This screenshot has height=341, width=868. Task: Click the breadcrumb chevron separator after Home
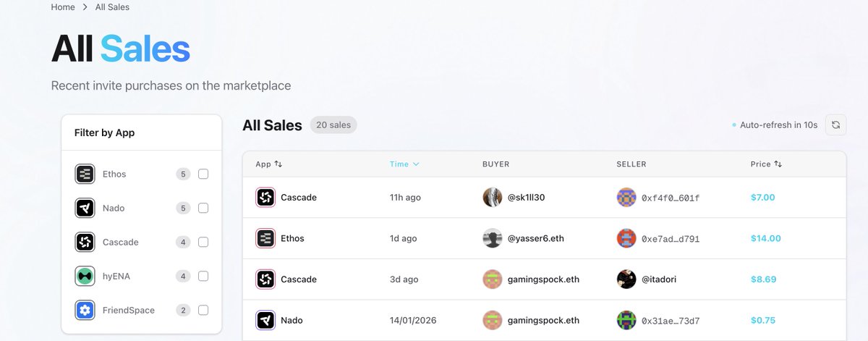pos(85,7)
